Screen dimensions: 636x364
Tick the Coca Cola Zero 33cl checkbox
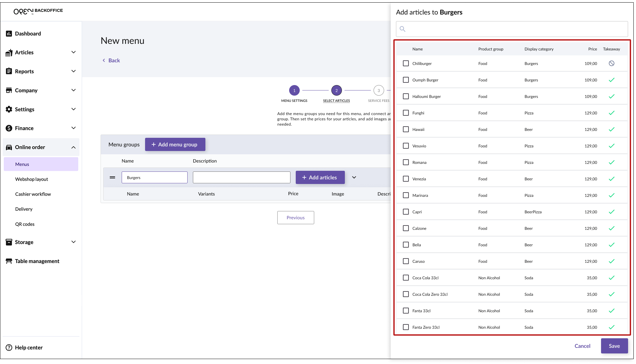406,294
